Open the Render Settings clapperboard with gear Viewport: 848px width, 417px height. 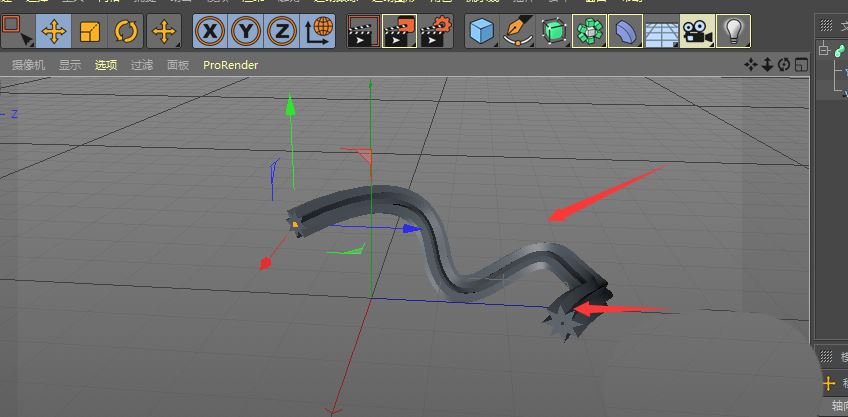click(x=432, y=32)
